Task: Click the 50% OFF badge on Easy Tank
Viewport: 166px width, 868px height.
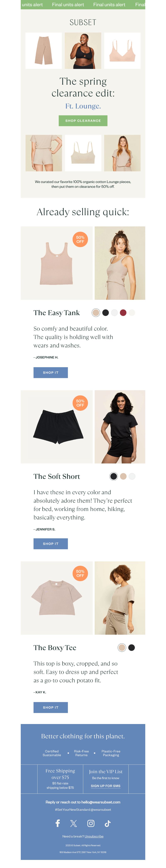Action: (x=80, y=239)
